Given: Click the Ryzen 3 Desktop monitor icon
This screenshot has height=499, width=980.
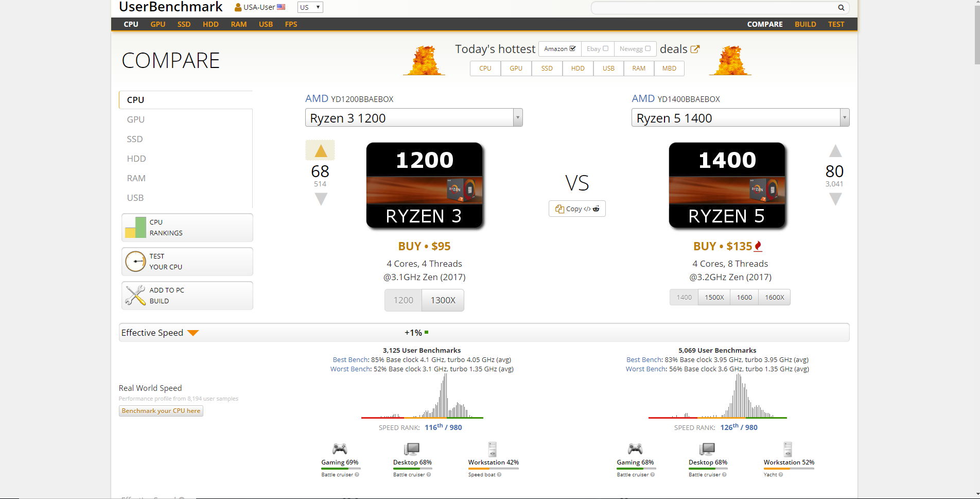Looking at the screenshot, I should (412, 449).
